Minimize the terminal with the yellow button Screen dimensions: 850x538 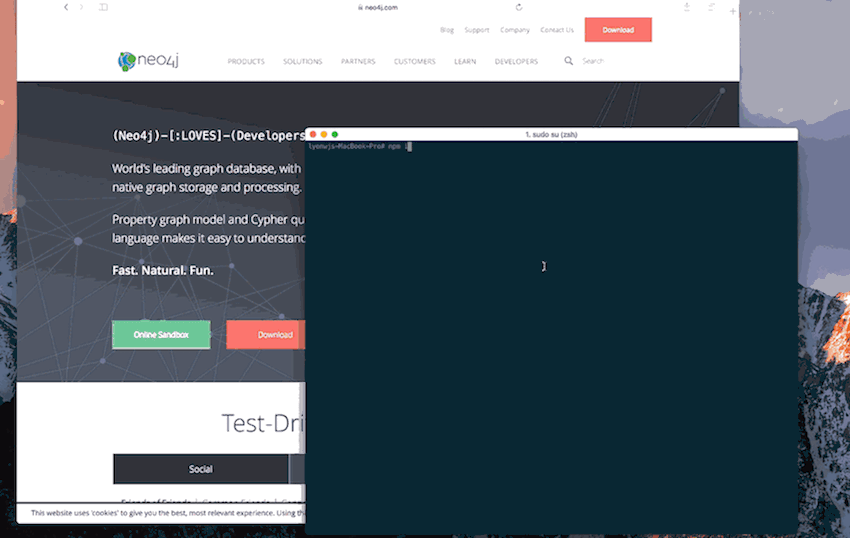coord(324,134)
